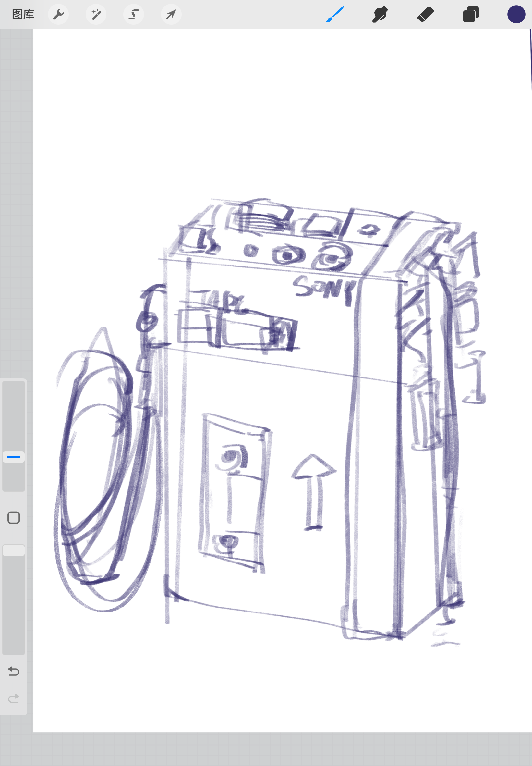Open the Actions wrench menu

click(x=58, y=14)
